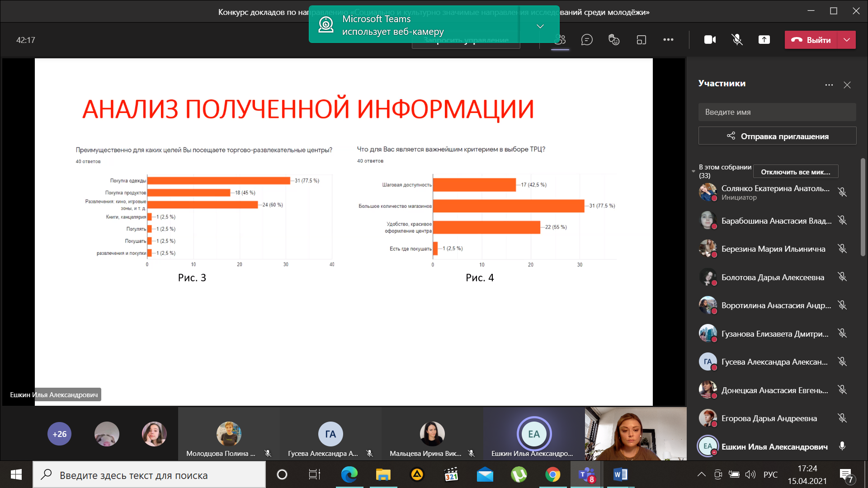Click the raise hand reactions icon
The image size is (868, 488).
[614, 40]
